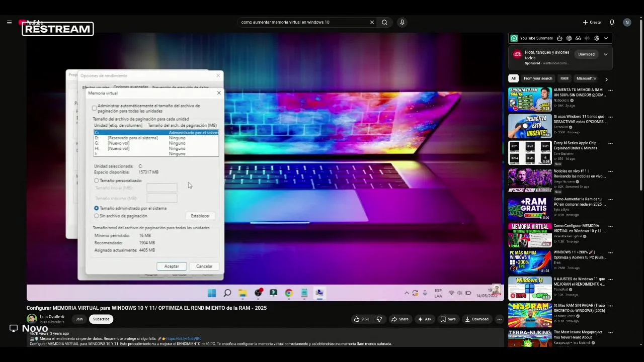Click the Establecer button

click(x=200, y=216)
